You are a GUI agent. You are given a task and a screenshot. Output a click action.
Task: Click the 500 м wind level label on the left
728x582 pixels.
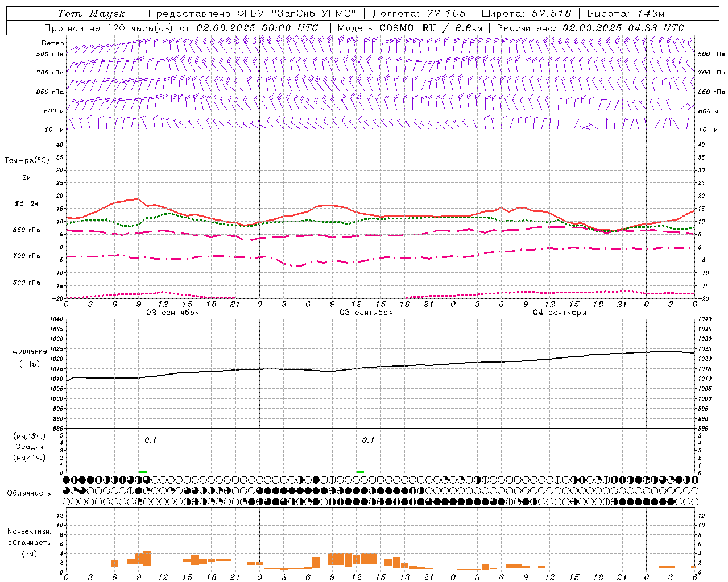coord(54,111)
